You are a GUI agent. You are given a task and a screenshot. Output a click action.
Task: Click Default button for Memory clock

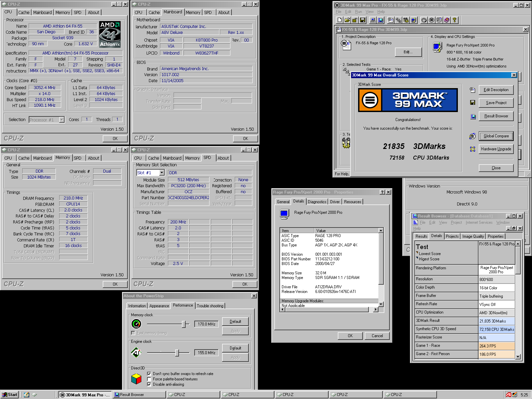235,322
